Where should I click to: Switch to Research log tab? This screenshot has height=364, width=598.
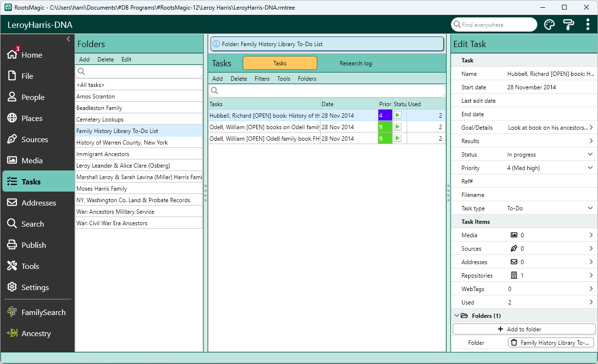pyautogui.click(x=356, y=63)
